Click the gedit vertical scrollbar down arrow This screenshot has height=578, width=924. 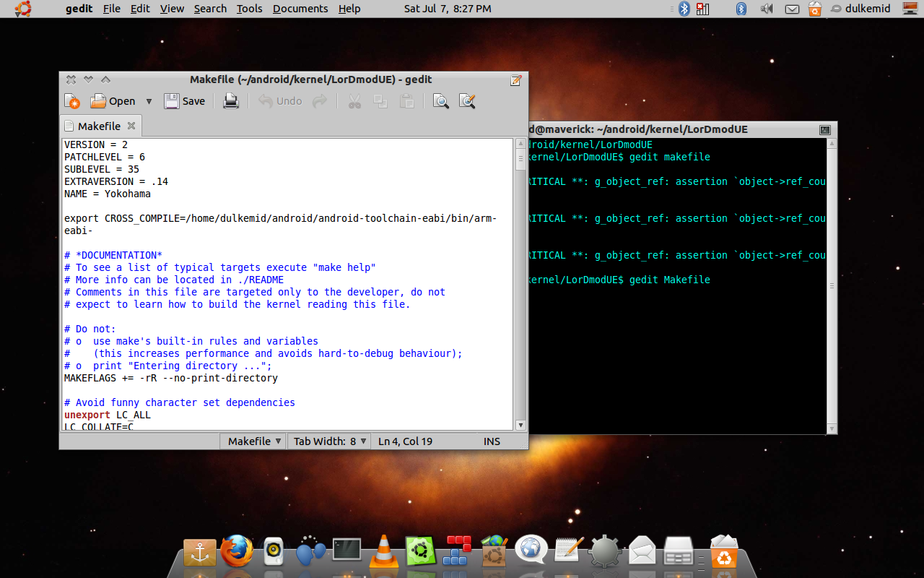[520, 425]
